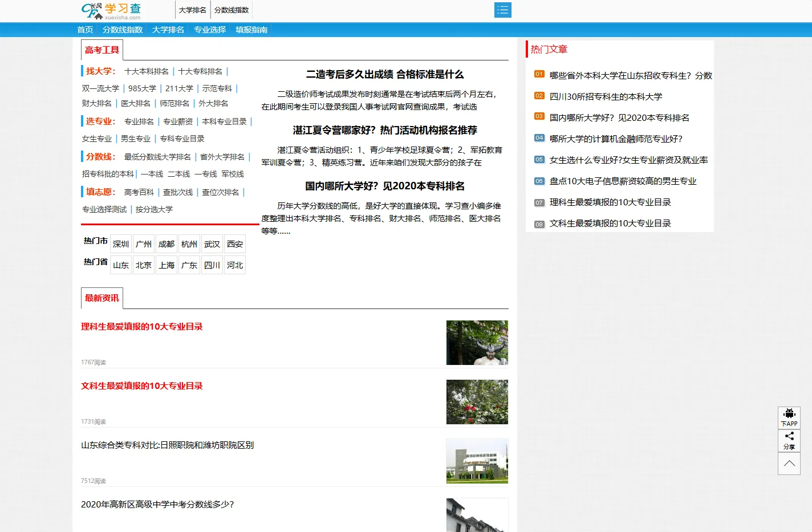Open the 专业选择测试 link
The height and width of the screenshot is (532, 812).
click(104, 209)
